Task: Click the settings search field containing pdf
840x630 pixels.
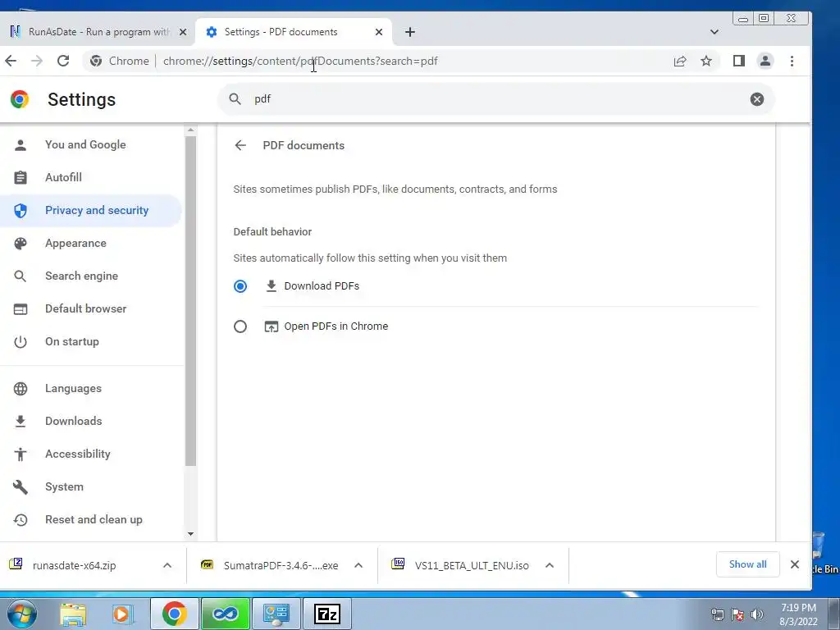Action: pos(495,99)
